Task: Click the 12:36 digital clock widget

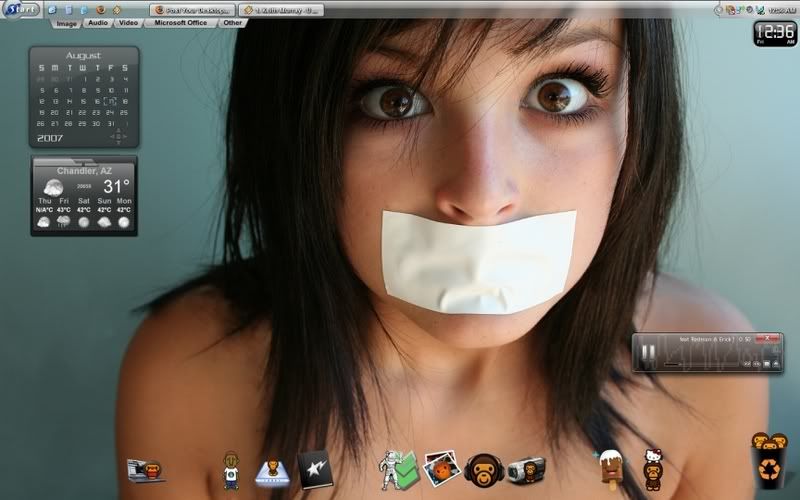Action: click(775, 34)
